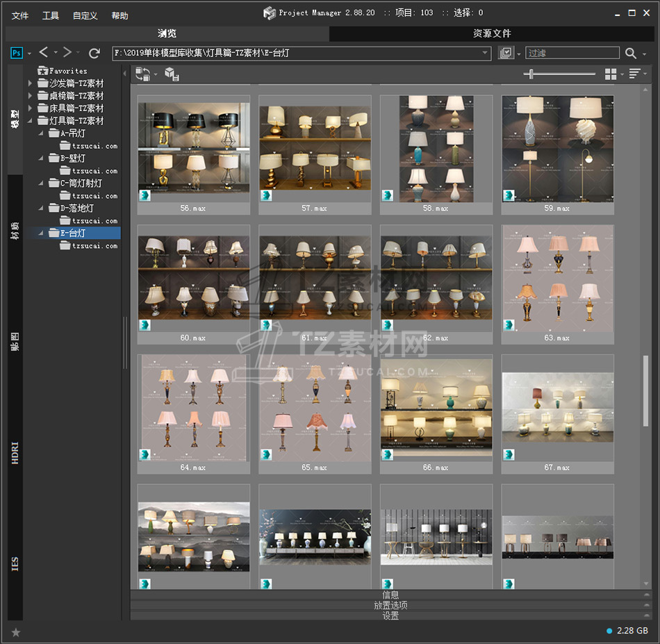
Task: Click the Photoshop (Ps) icon in the toolbar
Action: point(17,53)
